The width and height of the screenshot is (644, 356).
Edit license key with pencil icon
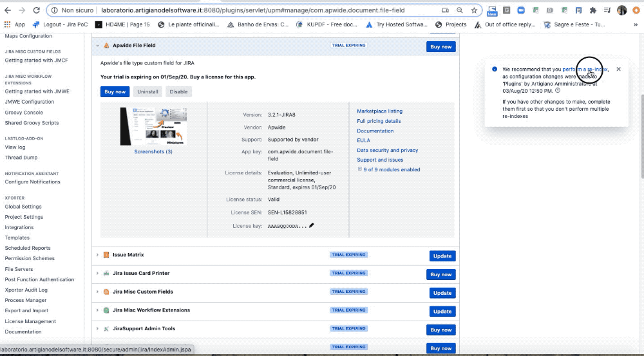coord(312,225)
